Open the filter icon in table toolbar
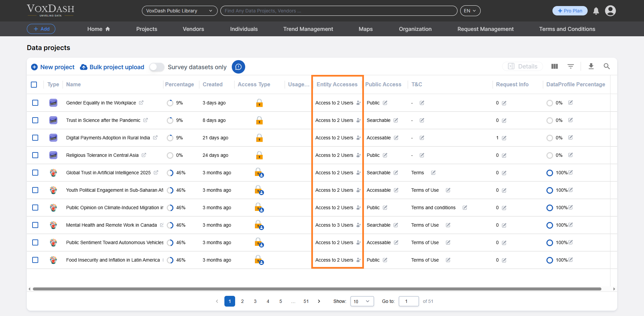Screen dimensions: 644x316 pyautogui.click(x=571, y=66)
